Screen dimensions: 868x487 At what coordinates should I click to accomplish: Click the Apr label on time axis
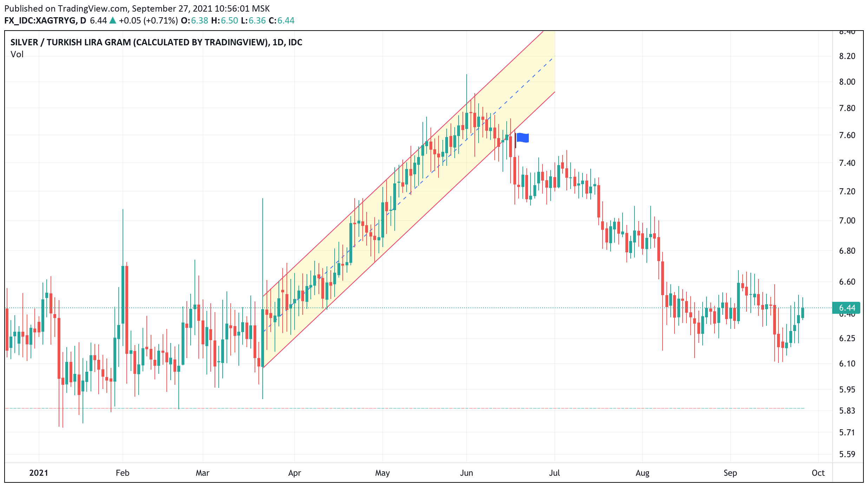point(295,473)
